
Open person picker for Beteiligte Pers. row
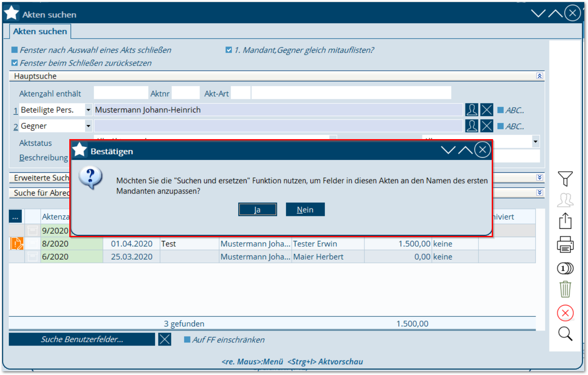pos(472,110)
